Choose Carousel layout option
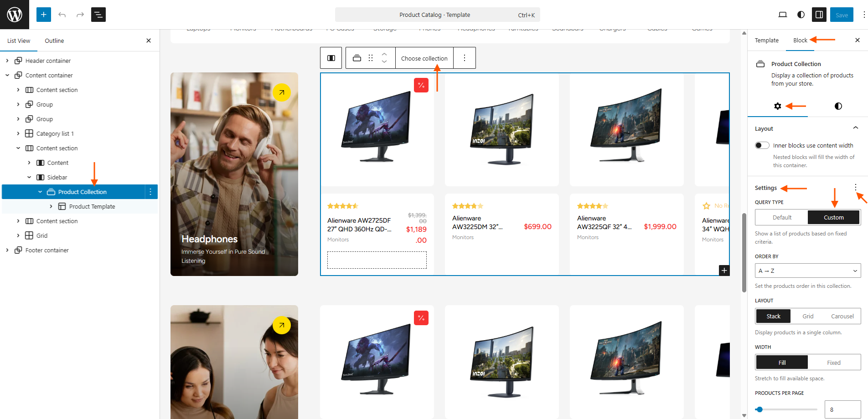This screenshot has width=868, height=419. coord(842,316)
